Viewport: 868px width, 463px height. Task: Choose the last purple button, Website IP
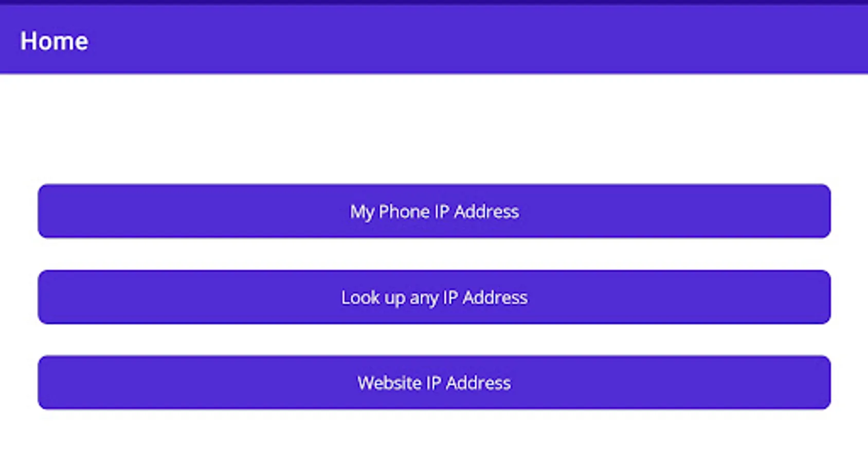(434, 382)
